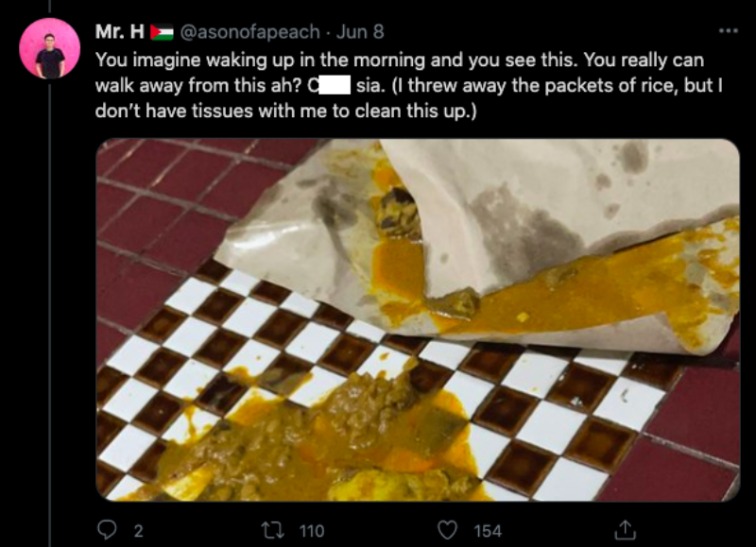This screenshot has width=756, height=547.
Task: Open the Mr. H display name profile
Action: click(120, 32)
